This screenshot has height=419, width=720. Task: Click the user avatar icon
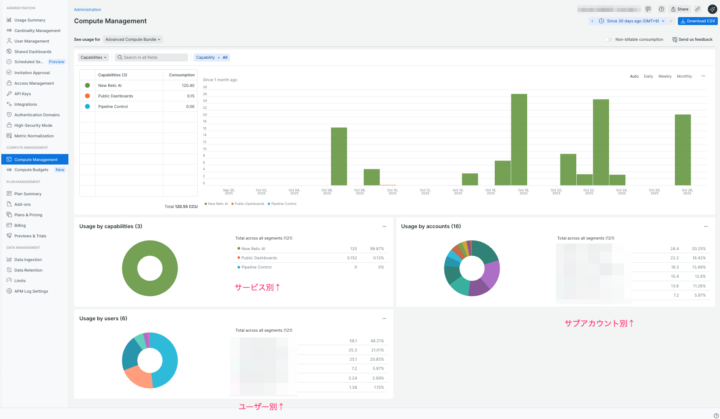[711, 8]
